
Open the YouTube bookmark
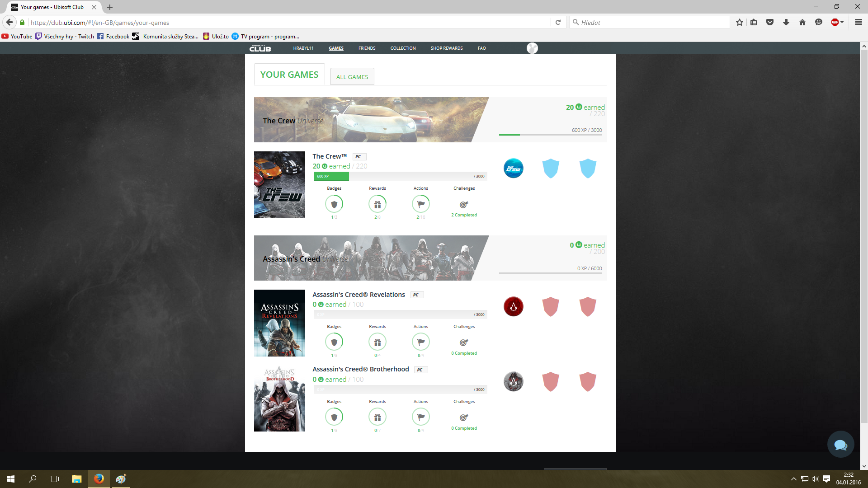pyautogui.click(x=17, y=37)
